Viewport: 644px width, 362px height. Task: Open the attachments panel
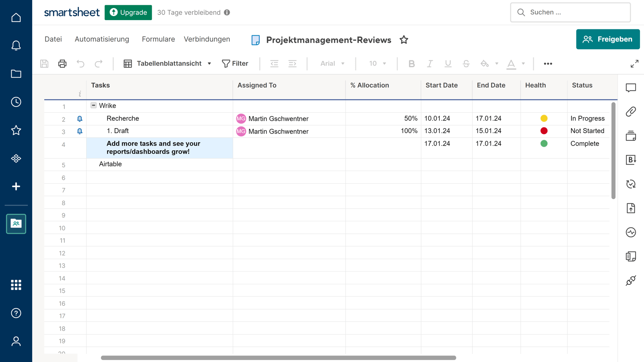[x=631, y=112]
